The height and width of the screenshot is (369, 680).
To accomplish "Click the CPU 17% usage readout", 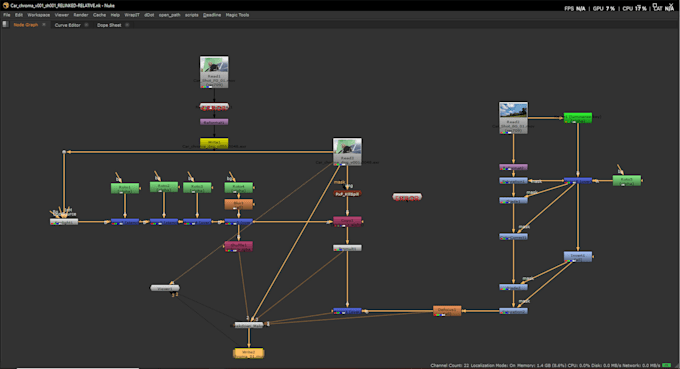I will [634, 8].
